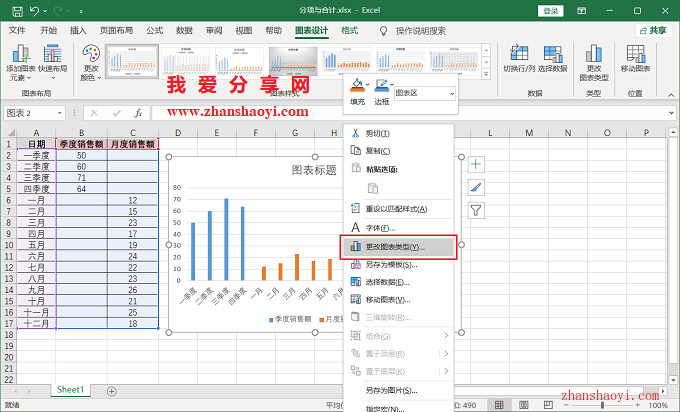Open Quick Layout options

pyautogui.click(x=52, y=63)
